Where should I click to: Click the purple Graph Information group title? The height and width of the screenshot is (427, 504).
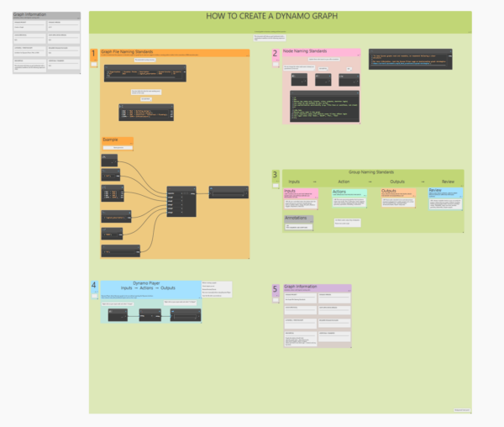click(301, 286)
